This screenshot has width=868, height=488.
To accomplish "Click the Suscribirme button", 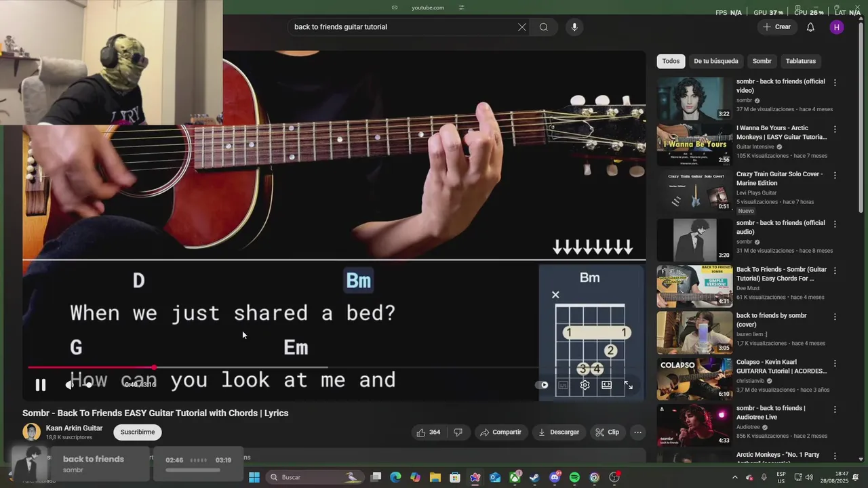I will [138, 432].
